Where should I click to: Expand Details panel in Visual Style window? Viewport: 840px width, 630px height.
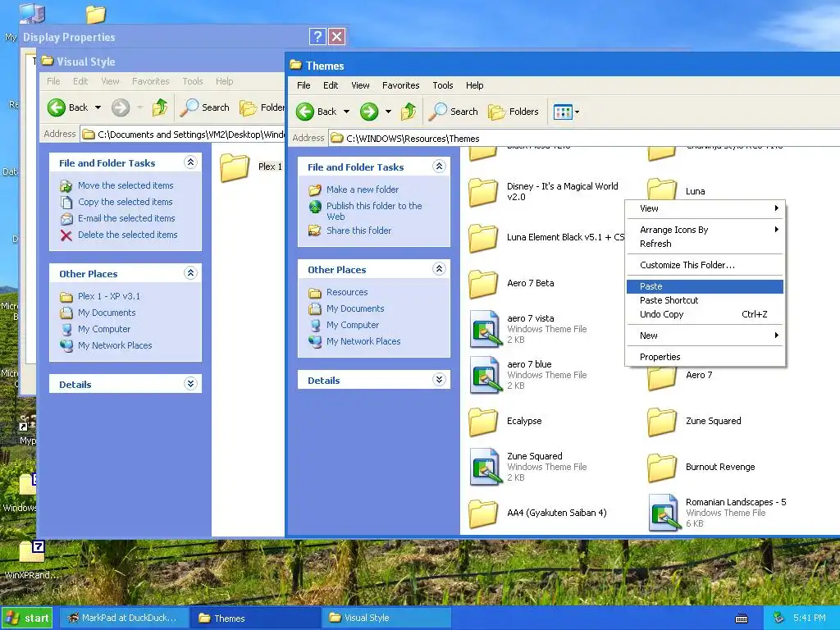190,384
